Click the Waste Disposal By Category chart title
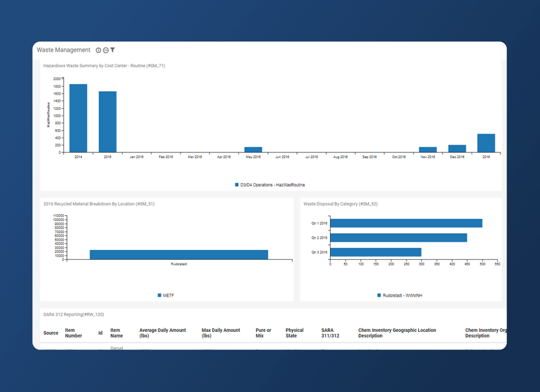 click(x=341, y=203)
